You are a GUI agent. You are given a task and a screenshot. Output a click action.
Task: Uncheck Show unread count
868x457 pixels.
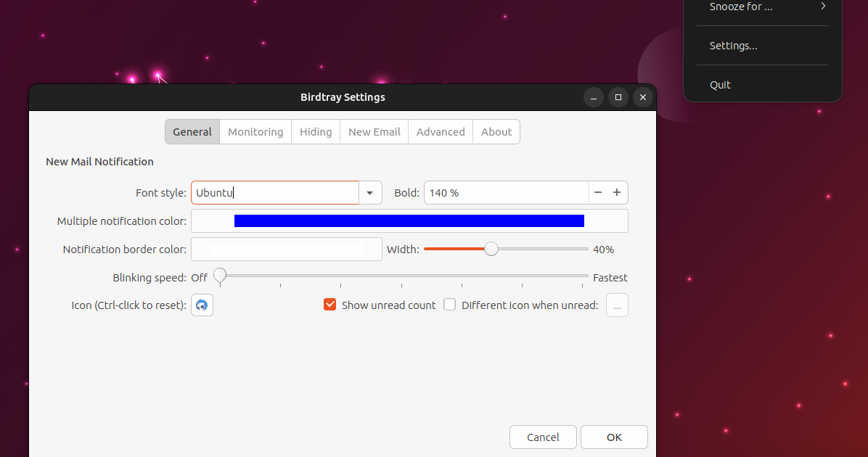pyautogui.click(x=330, y=304)
